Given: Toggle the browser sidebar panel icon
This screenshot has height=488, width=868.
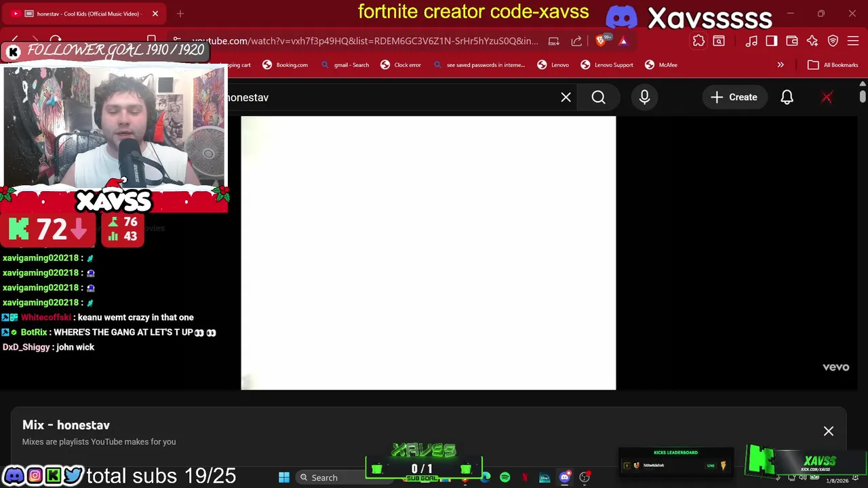Looking at the screenshot, I should tap(772, 41).
